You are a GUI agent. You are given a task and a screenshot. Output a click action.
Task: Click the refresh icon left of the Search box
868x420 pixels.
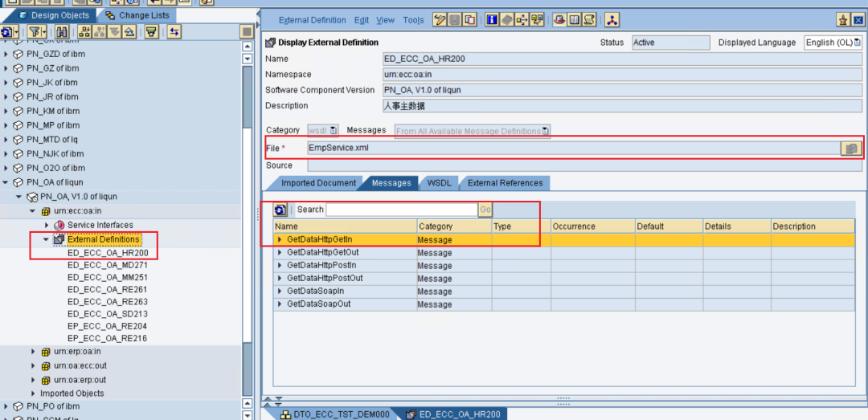click(x=280, y=210)
